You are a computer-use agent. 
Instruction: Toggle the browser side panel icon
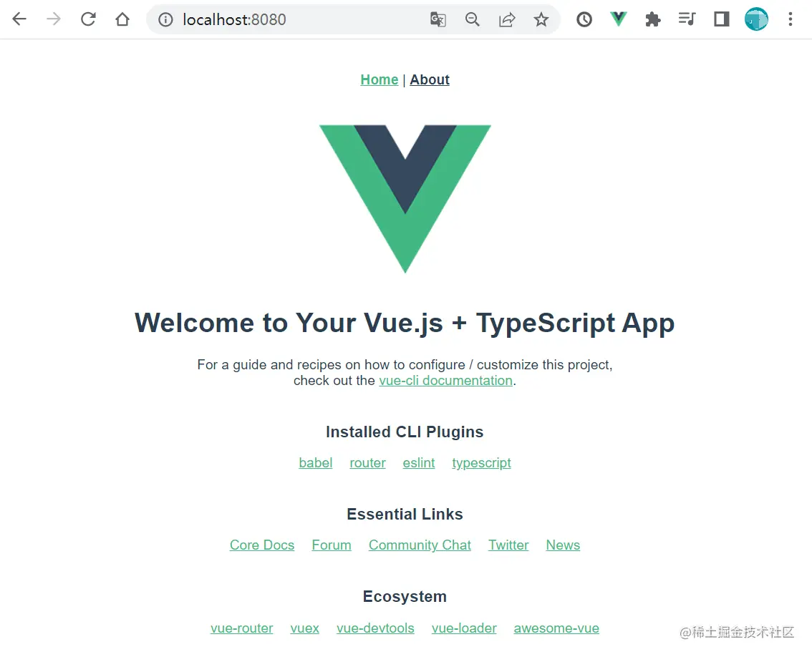(721, 19)
